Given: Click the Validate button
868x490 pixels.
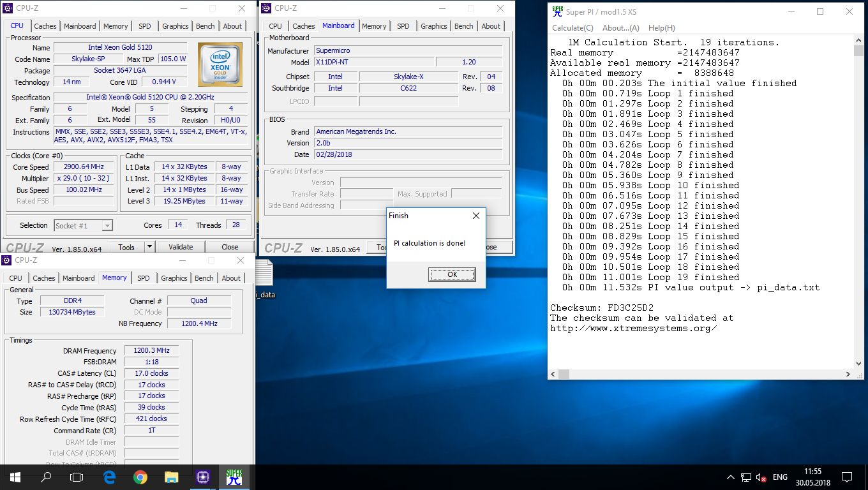Looking at the screenshot, I should (181, 247).
